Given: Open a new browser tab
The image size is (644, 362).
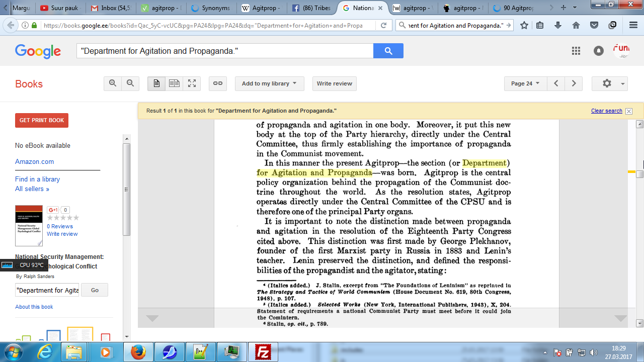Looking at the screenshot, I should point(563,8).
